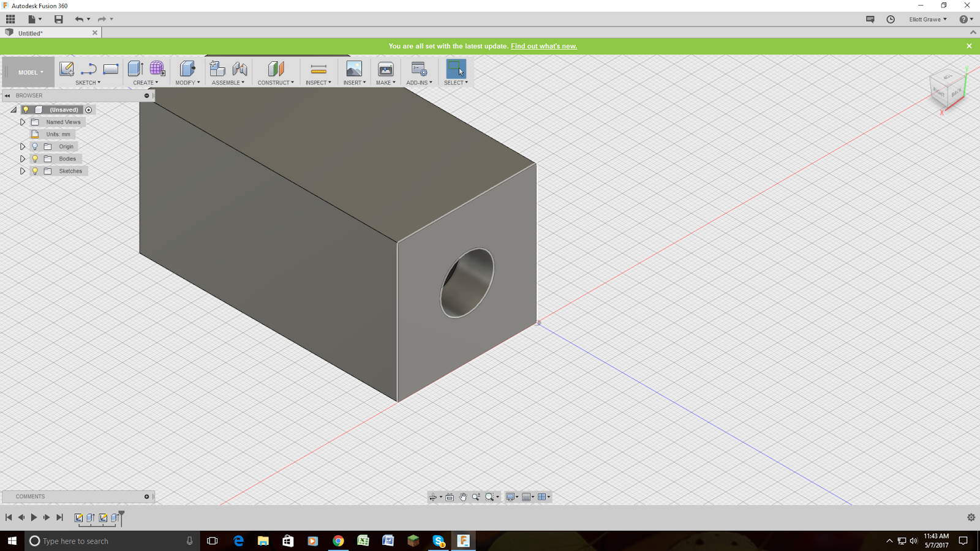Expand the Named Views folder

pos(23,122)
